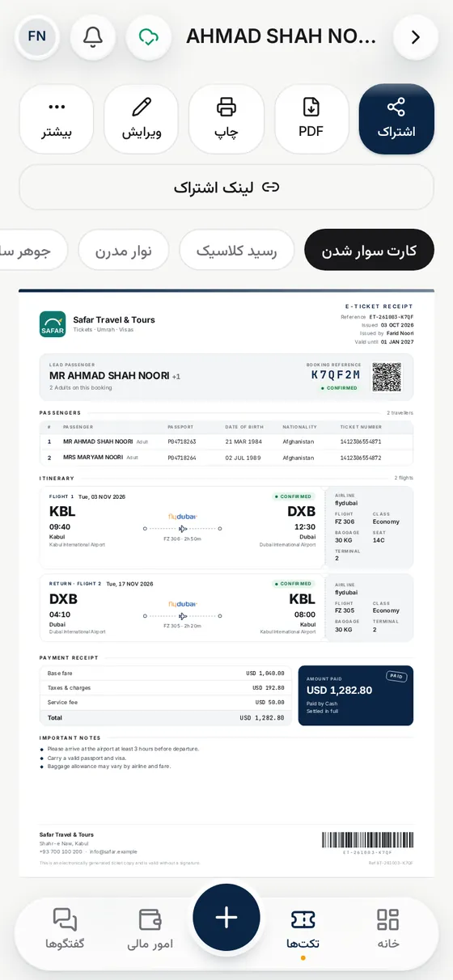Viewport: 453px width, 980px height.
Task: Open the FN profile avatar
Action: [x=37, y=36]
